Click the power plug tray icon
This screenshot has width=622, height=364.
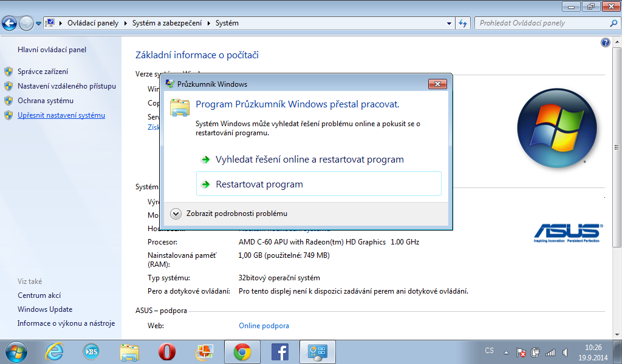[535, 352]
